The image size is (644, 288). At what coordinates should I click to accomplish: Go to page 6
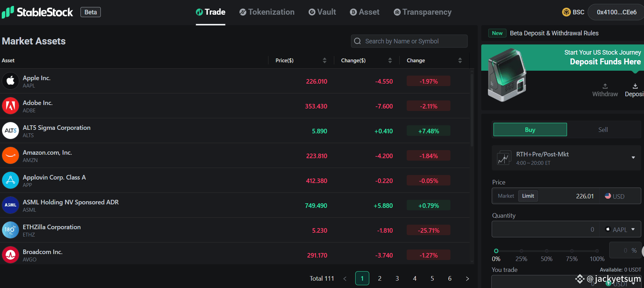tap(450, 279)
